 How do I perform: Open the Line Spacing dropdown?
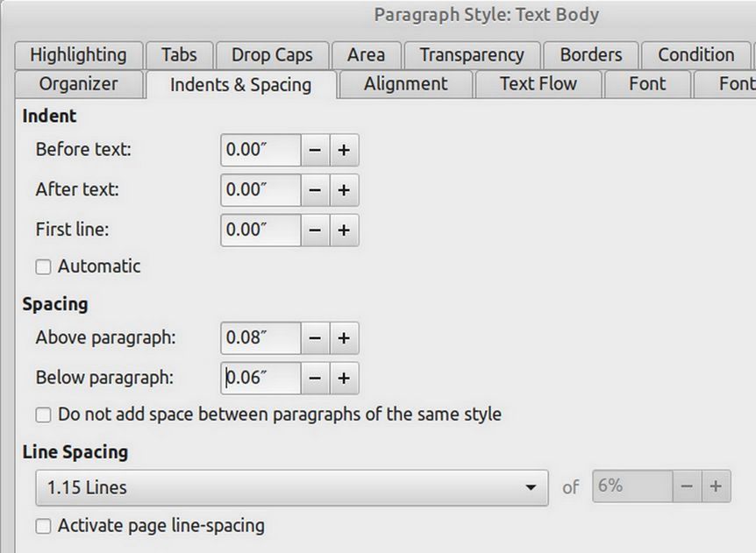coord(291,487)
